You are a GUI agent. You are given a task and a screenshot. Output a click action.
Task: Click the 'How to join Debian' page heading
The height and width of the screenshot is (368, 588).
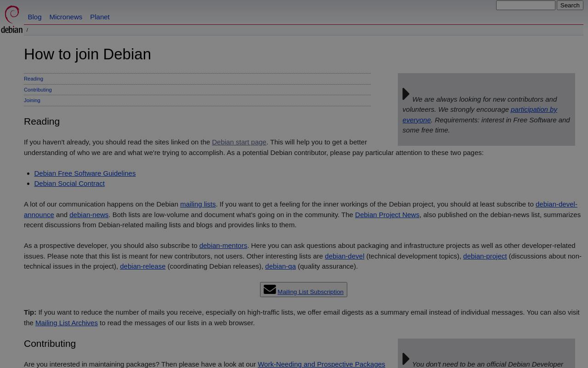pyautogui.click(x=87, y=54)
